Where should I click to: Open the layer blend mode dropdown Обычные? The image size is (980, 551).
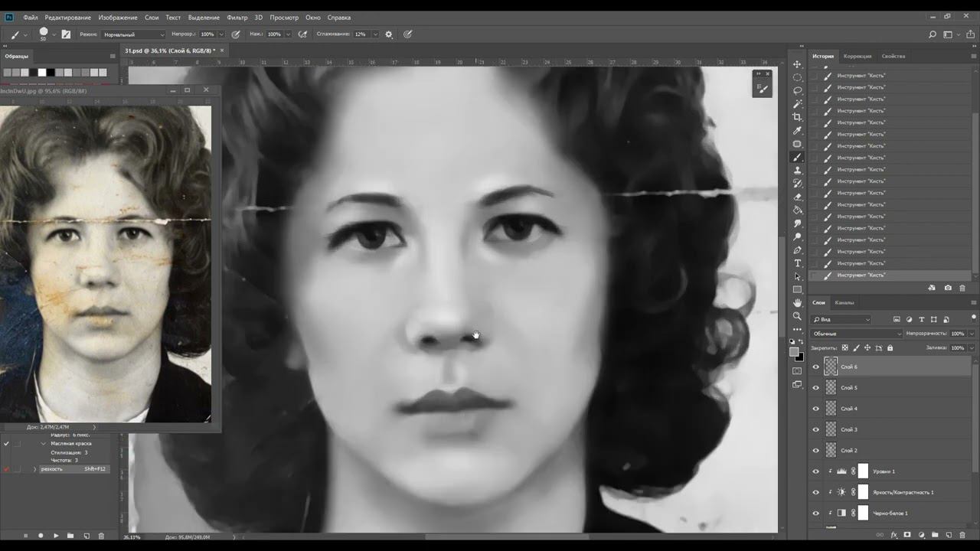pyautogui.click(x=857, y=334)
